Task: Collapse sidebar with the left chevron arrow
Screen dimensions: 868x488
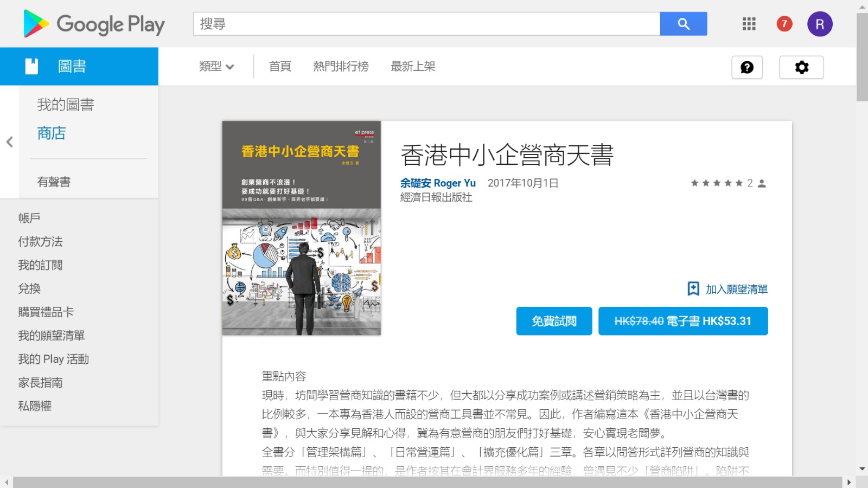Action: (x=9, y=142)
